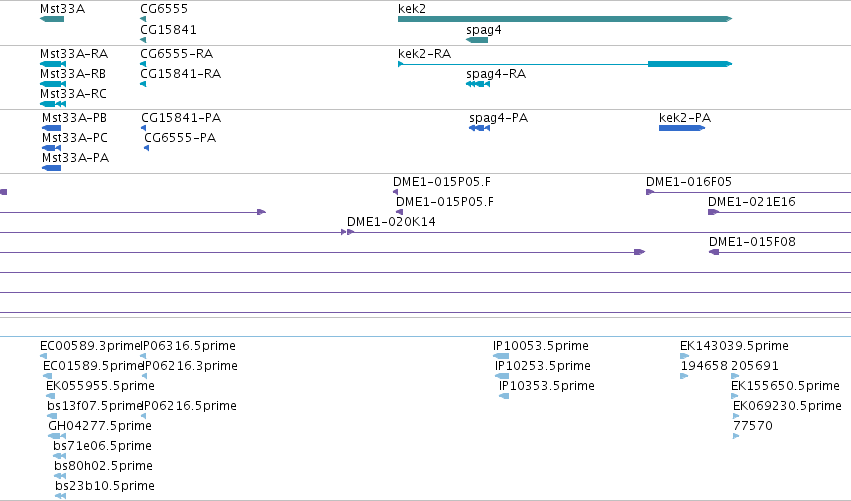Click the IP10053.5prime light-blue EST glyph
This screenshot has height=501, width=851.
501,356
